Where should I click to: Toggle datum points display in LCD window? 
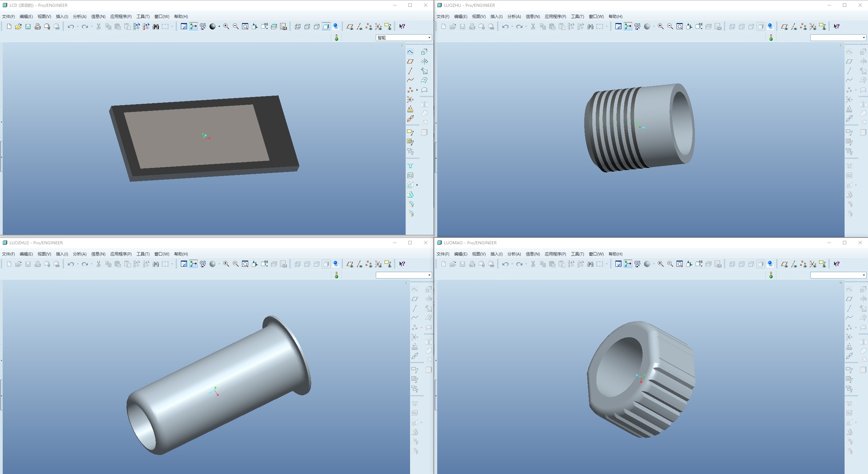click(369, 26)
